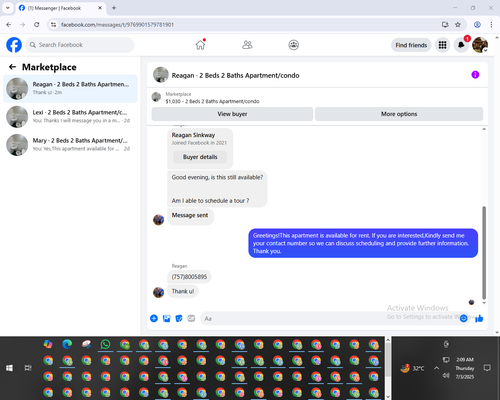Open the Lexi conversation
This screenshot has height=400, width=500.
(70, 116)
